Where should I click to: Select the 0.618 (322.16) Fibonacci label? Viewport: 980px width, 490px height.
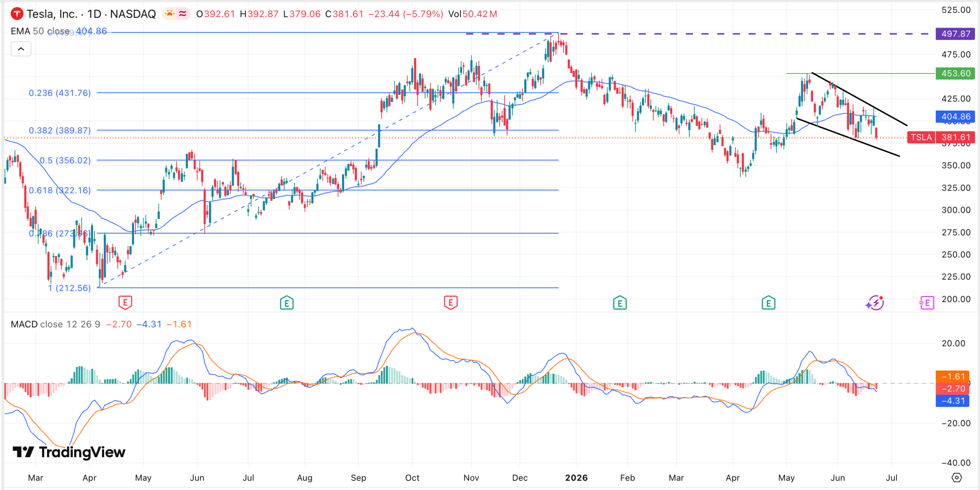(x=60, y=190)
